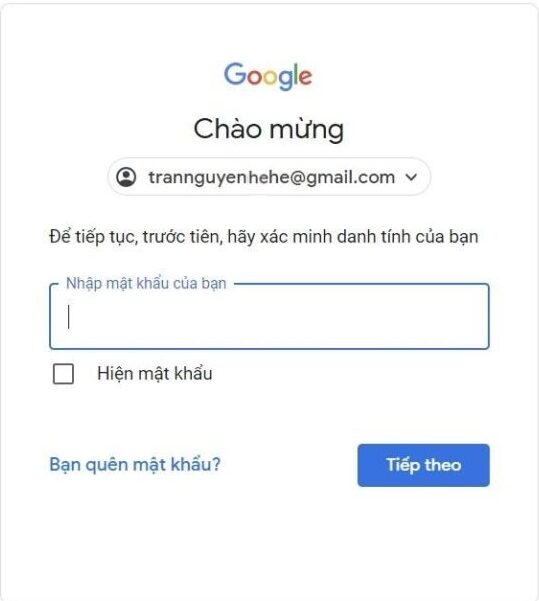
Task: Click the Nhập mật khẩu của bạn field label
Action: pyautogui.click(x=146, y=284)
